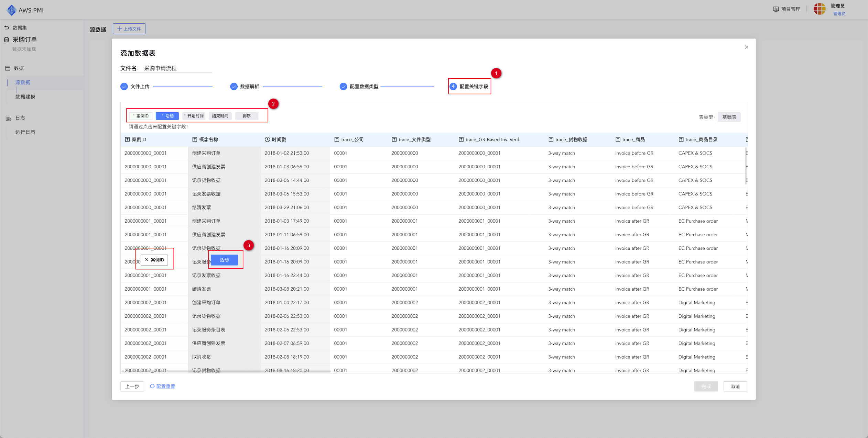The height and width of the screenshot is (438, 868).
Task: Click the clock icon of 时间戳 column
Action: (267, 139)
